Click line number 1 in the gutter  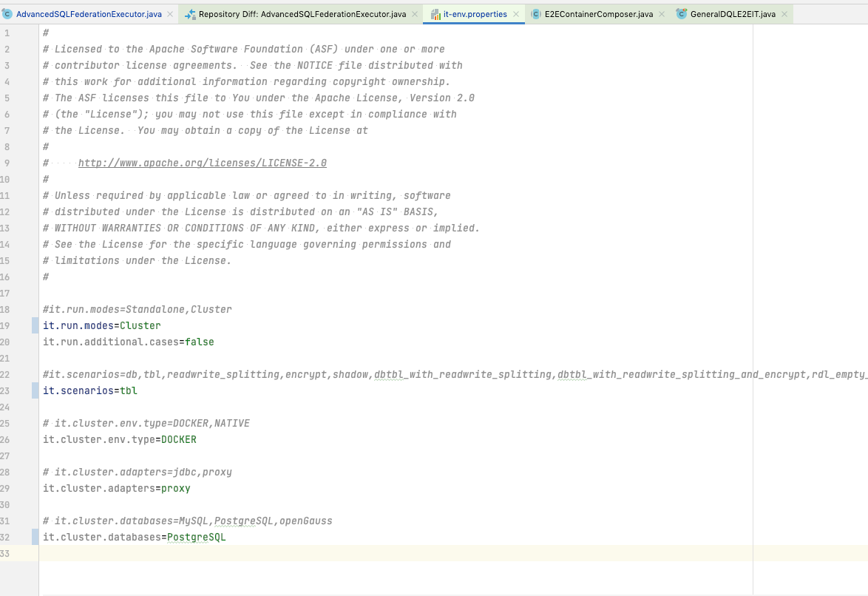click(7, 33)
